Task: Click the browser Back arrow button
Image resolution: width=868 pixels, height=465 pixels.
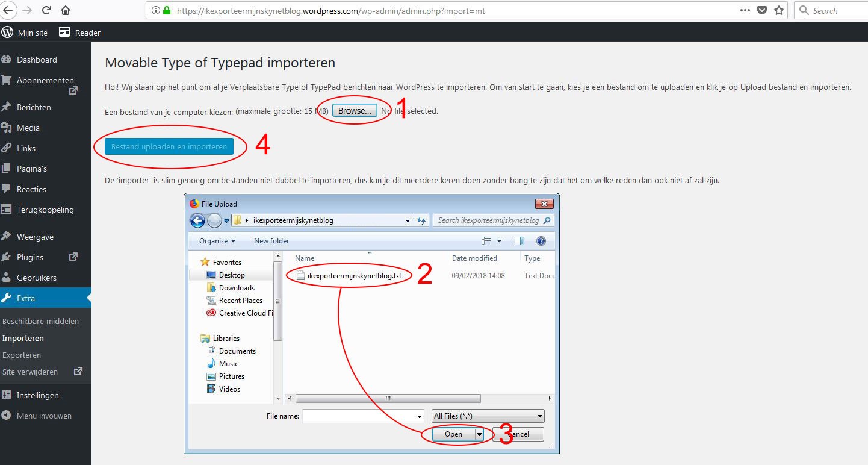Action: pos(7,10)
